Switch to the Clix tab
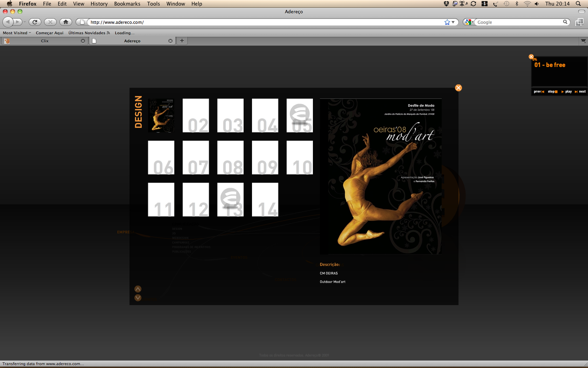 tap(45, 41)
